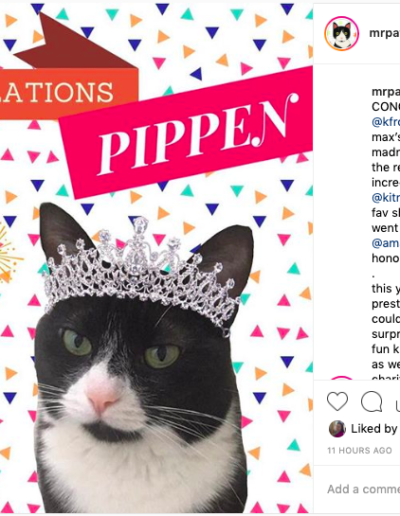Open the 11 HOURS AGO timestamp link

360,451
